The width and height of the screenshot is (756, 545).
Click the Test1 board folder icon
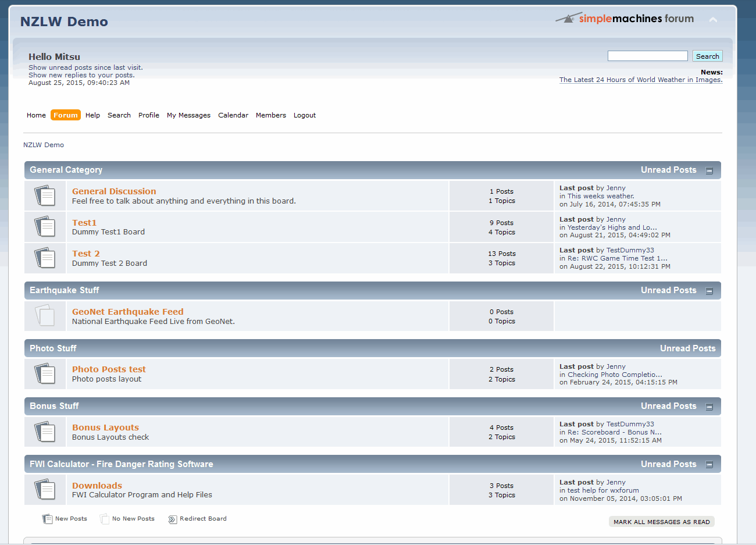click(x=45, y=227)
